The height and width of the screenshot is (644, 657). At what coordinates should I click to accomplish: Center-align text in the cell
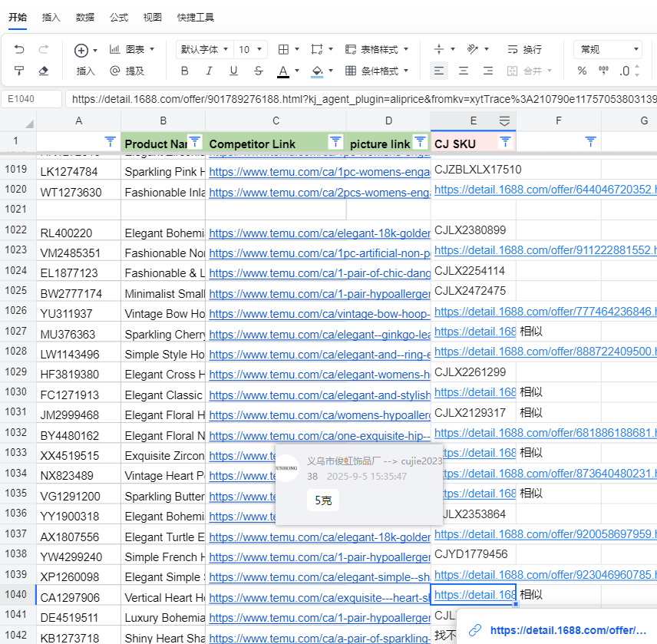tap(463, 71)
